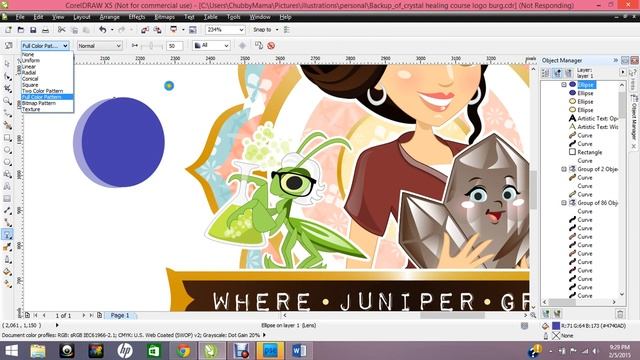640x360 pixels.
Task: Open the Effects menu
Action: [137, 17]
